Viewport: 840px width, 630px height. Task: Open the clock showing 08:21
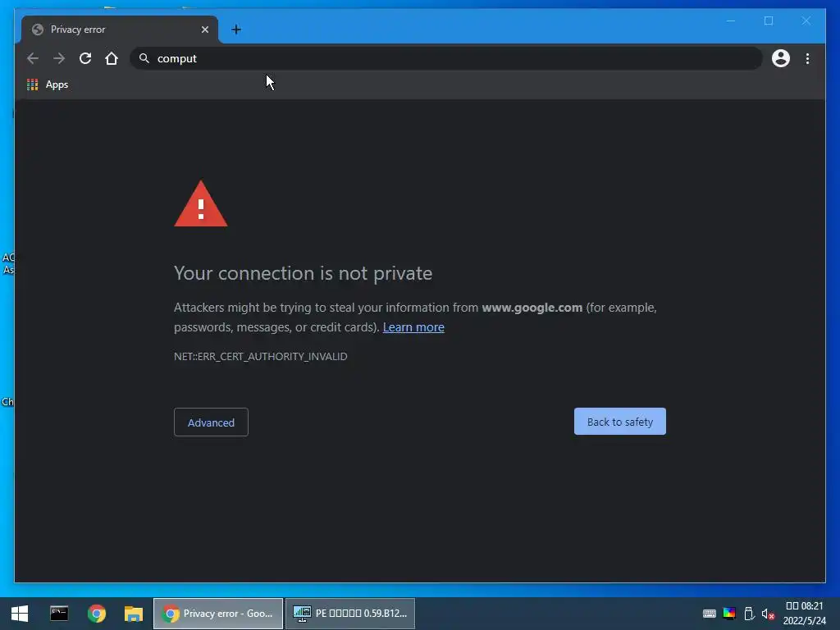804,614
